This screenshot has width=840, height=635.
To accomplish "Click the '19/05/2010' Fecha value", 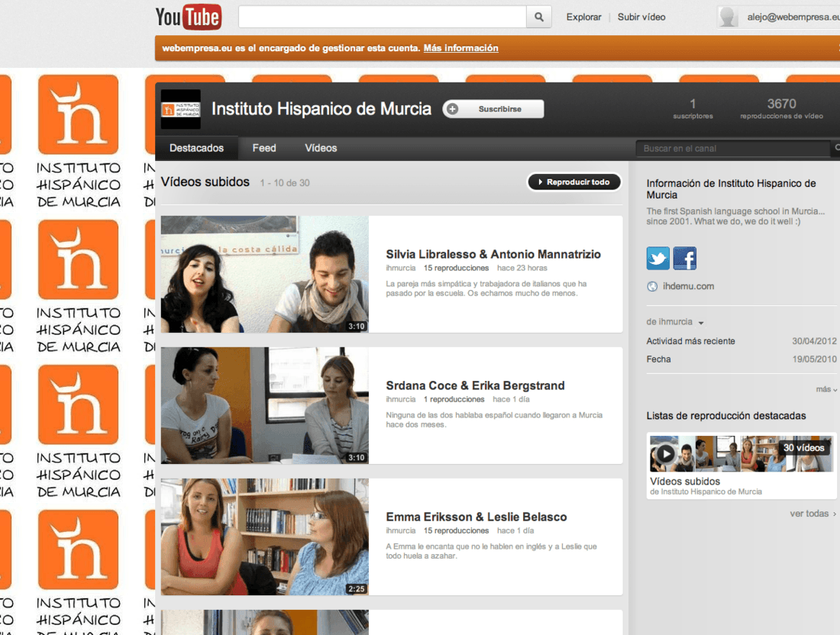I will pos(814,359).
